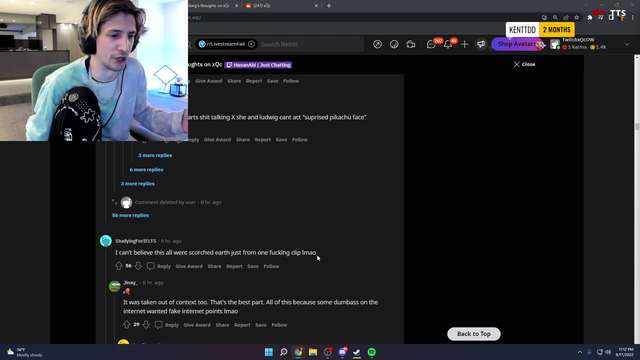Reply to the StudyingForIELTS comment

pyautogui.click(x=159, y=266)
